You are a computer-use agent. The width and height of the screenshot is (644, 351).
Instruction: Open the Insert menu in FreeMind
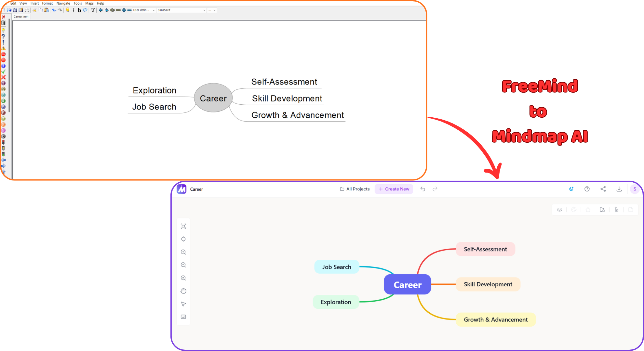[35, 3]
